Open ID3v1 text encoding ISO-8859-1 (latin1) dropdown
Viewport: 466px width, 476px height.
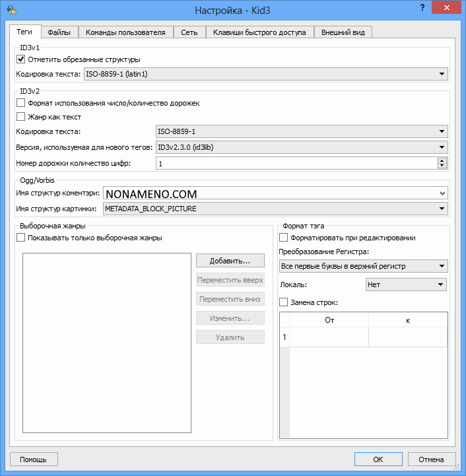coord(266,74)
